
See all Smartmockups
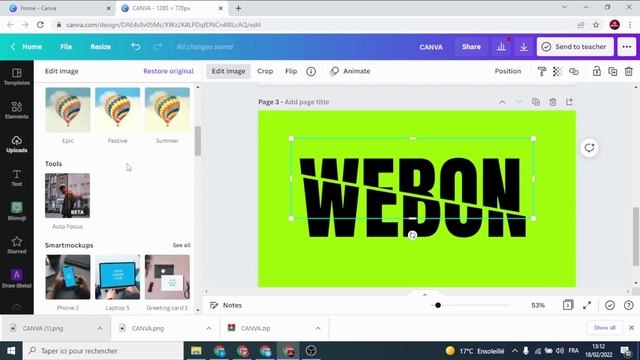[181, 245]
